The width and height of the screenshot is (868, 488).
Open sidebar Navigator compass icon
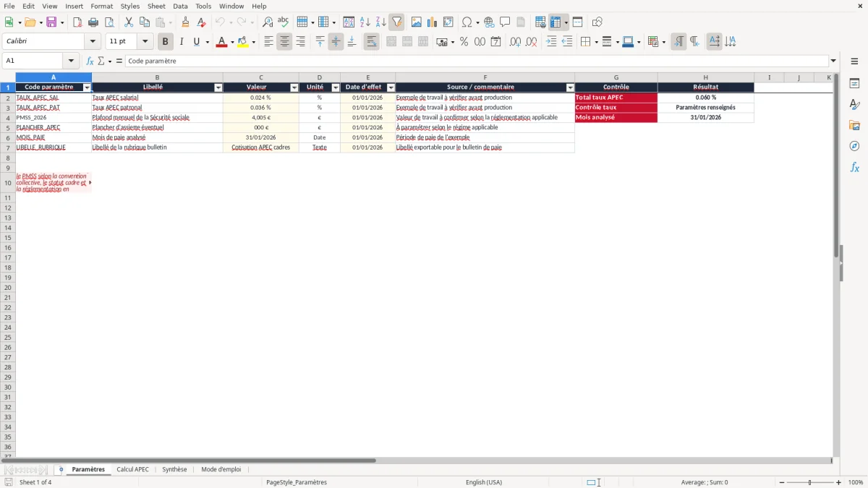pyautogui.click(x=854, y=147)
